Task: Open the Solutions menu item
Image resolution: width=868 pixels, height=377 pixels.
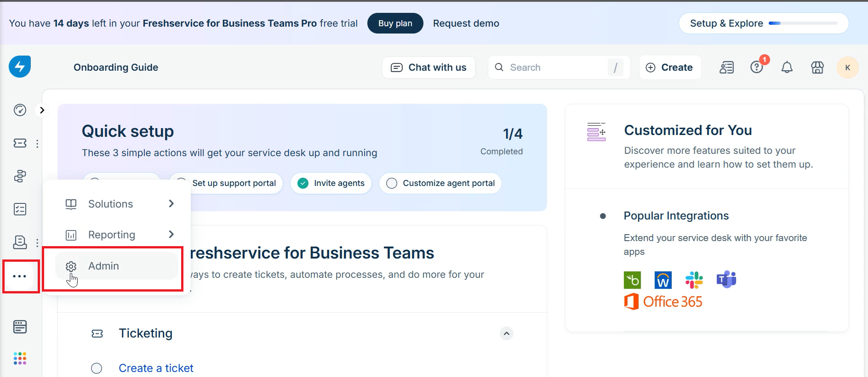Action: point(117,204)
